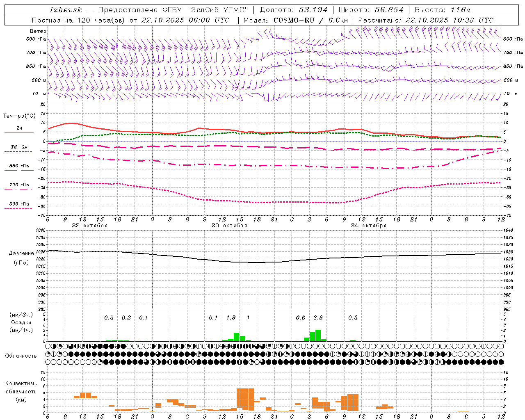Image resolution: width=525 pixels, height=420 pixels.
Task: Click the Широта: 56.854 latitude value
Action: [371, 10]
